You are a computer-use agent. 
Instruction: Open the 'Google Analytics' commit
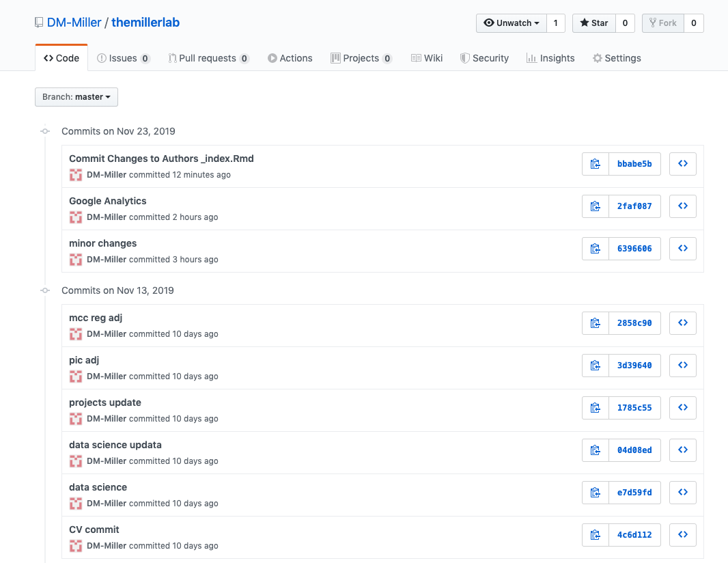click(108, 201)
